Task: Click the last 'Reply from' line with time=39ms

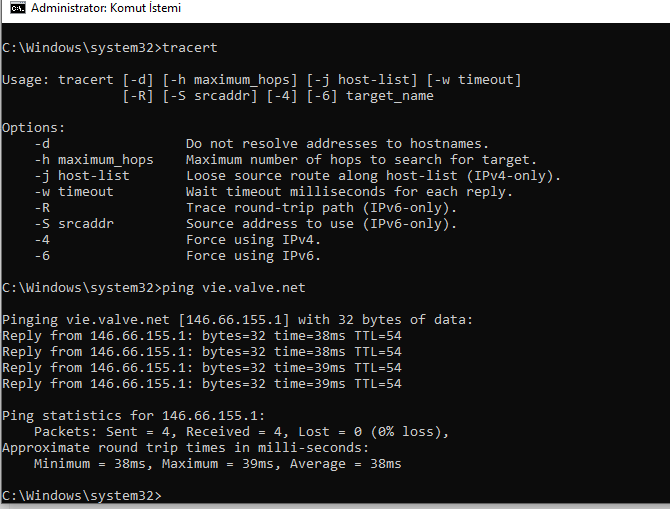Action: click(x=202, y=384)
